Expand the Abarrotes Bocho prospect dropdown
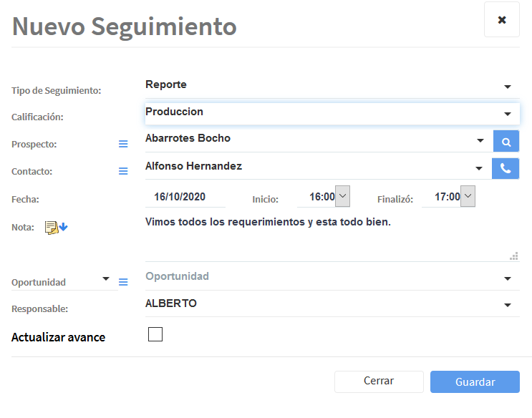 pos(480,141)
